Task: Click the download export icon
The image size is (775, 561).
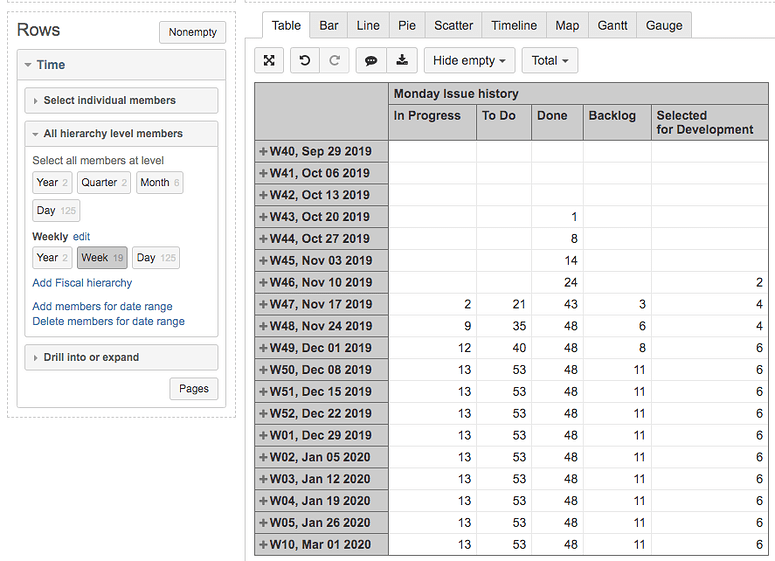Action: (x=402, y=61)
